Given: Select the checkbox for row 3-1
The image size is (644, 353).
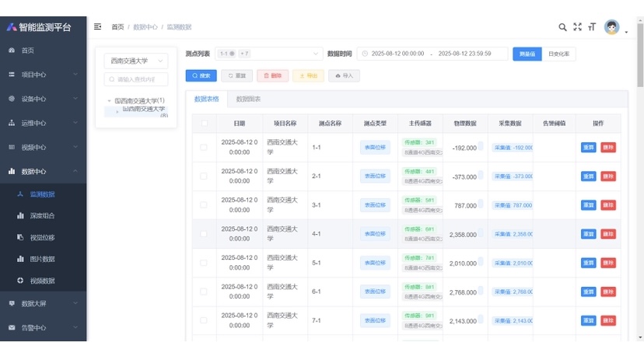Looking at the screenshot, I should tap(205, 205).
